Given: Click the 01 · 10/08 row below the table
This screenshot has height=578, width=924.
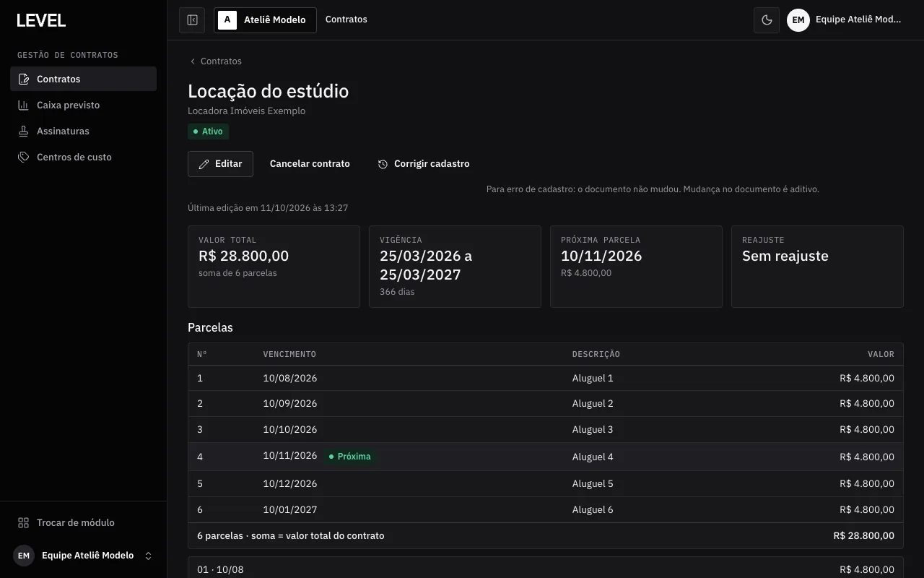Looking at the screenshot, I should (x=546, y=568).
